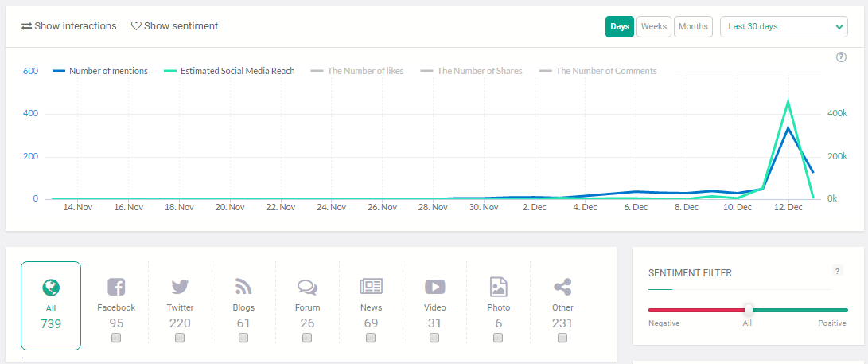
Task: Open the Last 30 days dropdown
Action: [x=784, y=26]
